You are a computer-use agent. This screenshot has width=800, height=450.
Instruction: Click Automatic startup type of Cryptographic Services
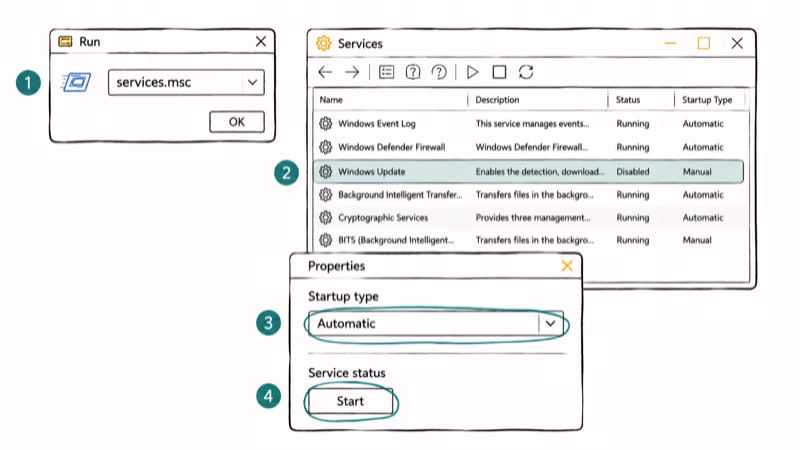[703, 217]
